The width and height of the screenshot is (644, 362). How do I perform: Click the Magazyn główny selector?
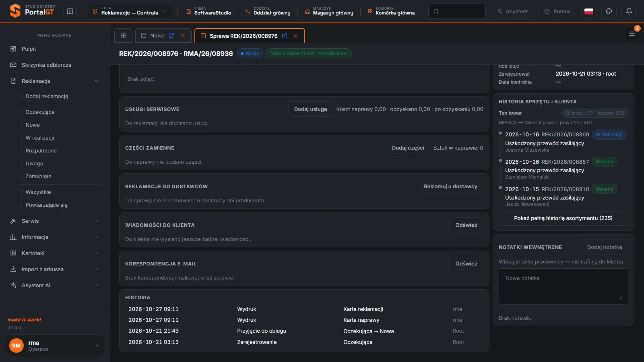click(x=329, y=11)
